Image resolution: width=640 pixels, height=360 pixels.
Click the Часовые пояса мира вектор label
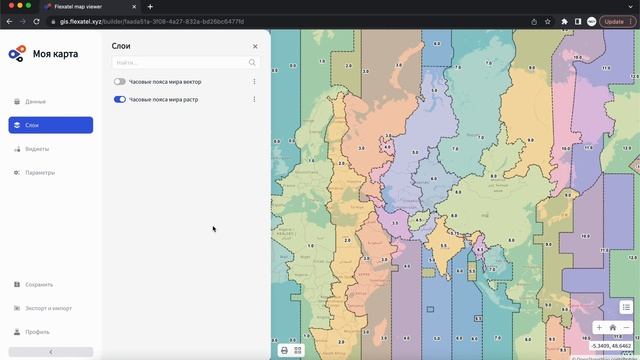coord(165,82)
